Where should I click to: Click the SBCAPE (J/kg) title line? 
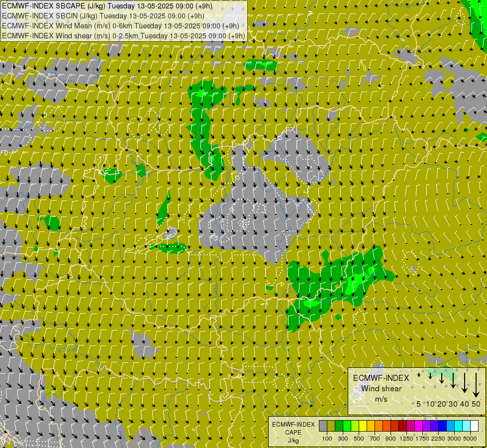(x=107, y=6)
